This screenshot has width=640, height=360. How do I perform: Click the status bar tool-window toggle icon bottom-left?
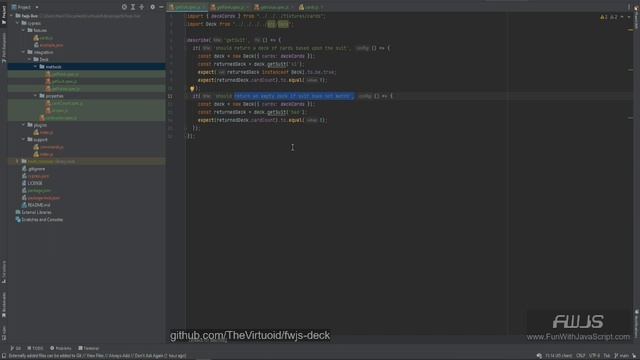tap(4, 356)
